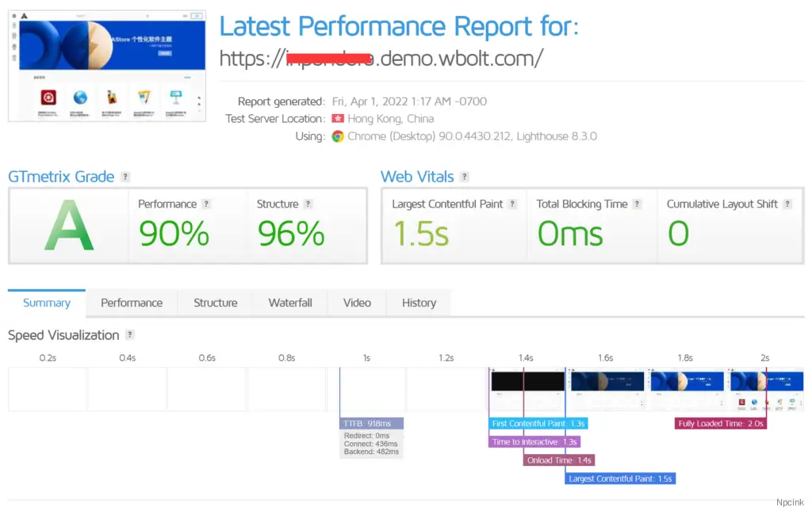This screenshot has width=812, height=515.
Task: Select the Onload Time 1.4s marker
Action: (559, 460)
